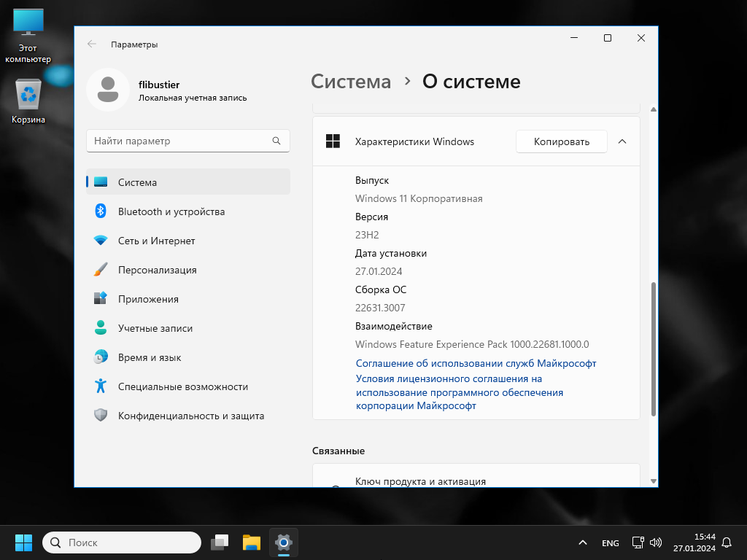The width and height of the screenshot is (747, 560).
Task: Open Персонализация settings
Action: pos(188,270)
